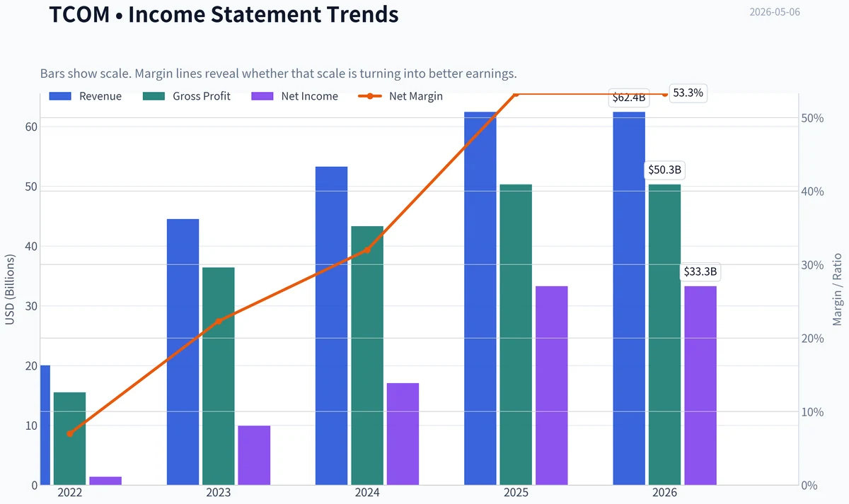Select the 2022 Net Income bar
849x504 pixels.
(x=105, y=481)
